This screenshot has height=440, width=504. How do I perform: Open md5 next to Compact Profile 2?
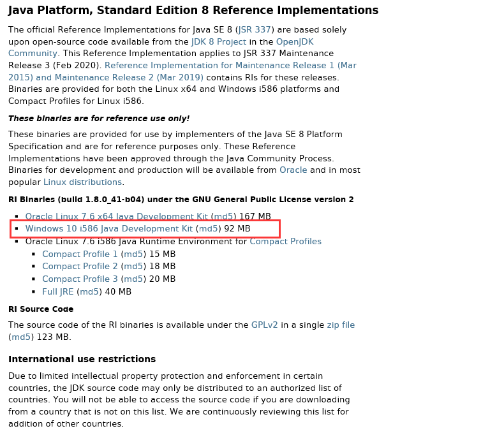point(133,267)
